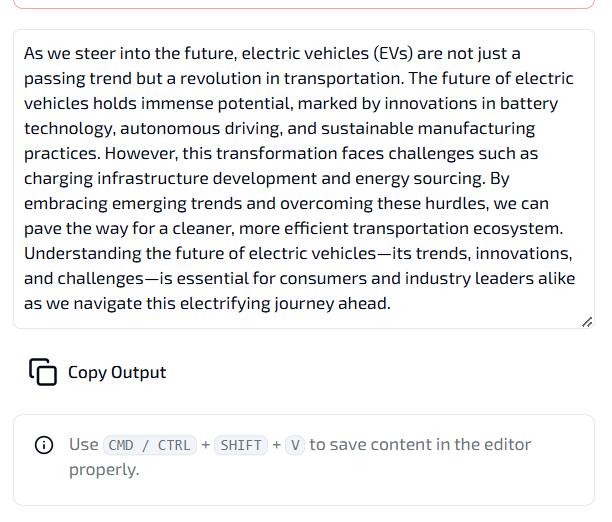
Task: Click the CMD / CTRL key badge
Action: 150,445
